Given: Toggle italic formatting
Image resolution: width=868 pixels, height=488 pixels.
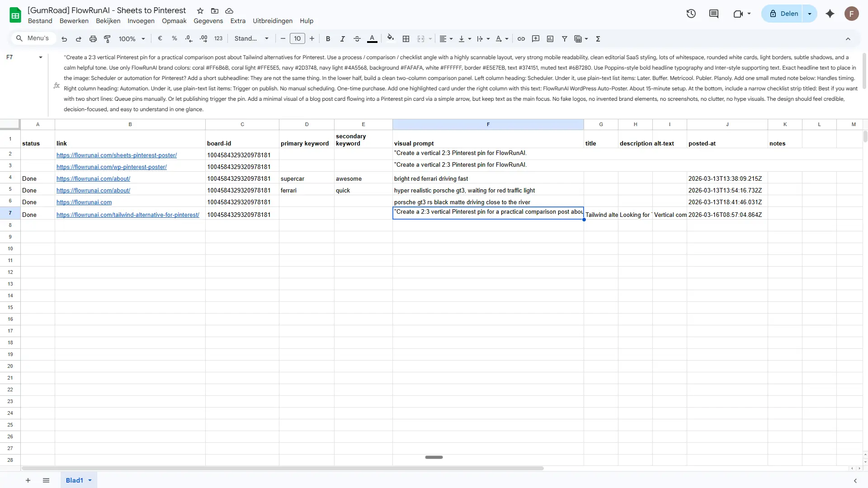Looking at the screenshot, I should (342, 39).
